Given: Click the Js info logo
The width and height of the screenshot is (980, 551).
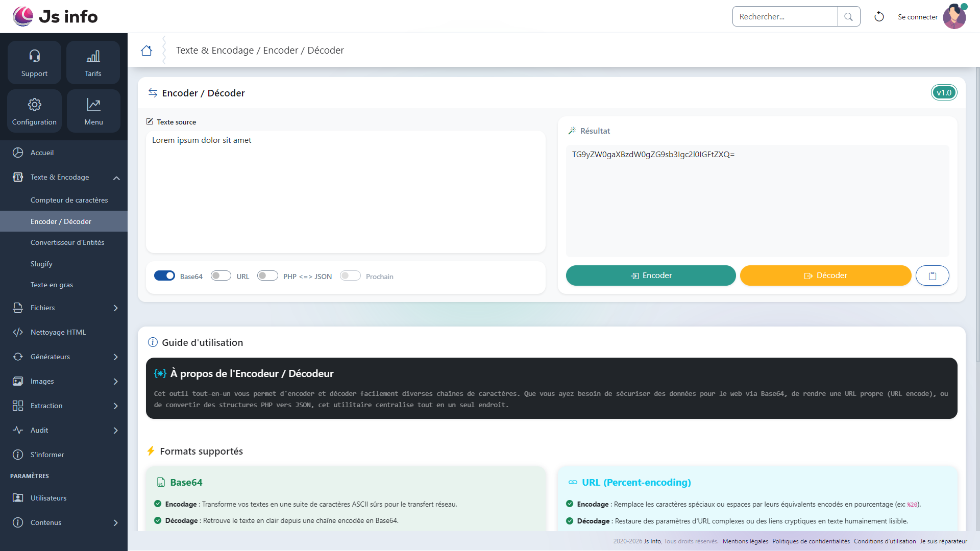Looking at the screenshot, I should click(x=55, y=16).
